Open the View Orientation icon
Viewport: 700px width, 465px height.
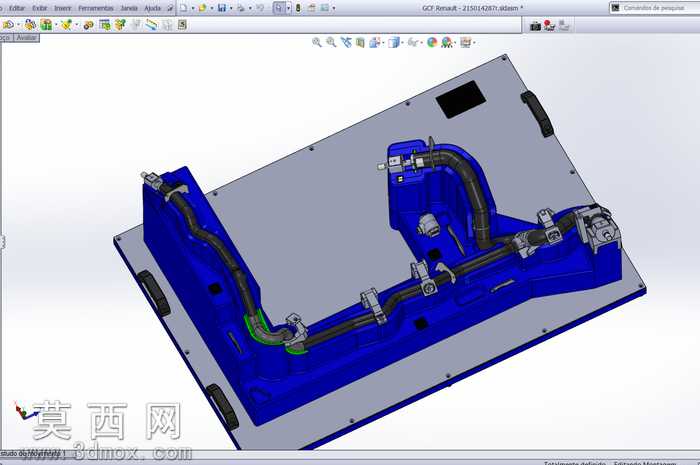(374, 42)
